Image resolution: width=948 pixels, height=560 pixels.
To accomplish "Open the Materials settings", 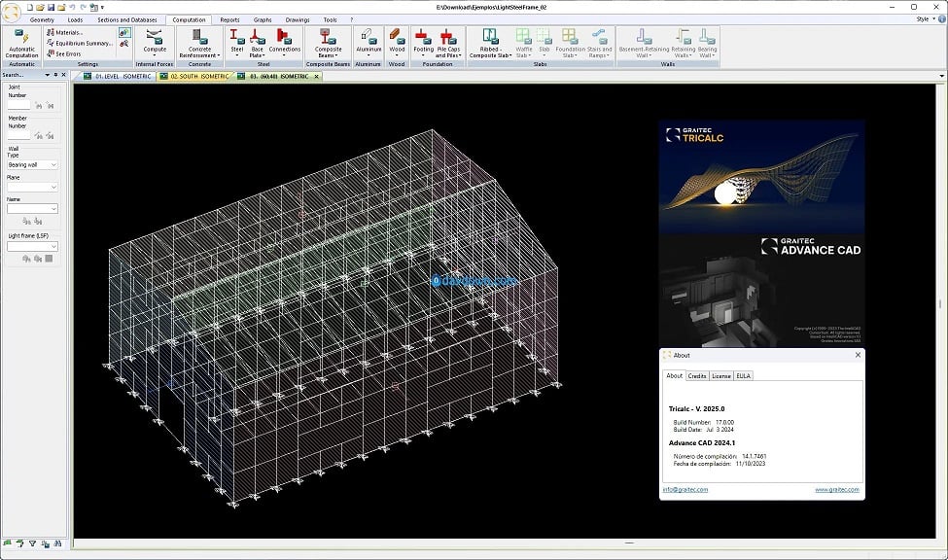I will coord(65,33).
